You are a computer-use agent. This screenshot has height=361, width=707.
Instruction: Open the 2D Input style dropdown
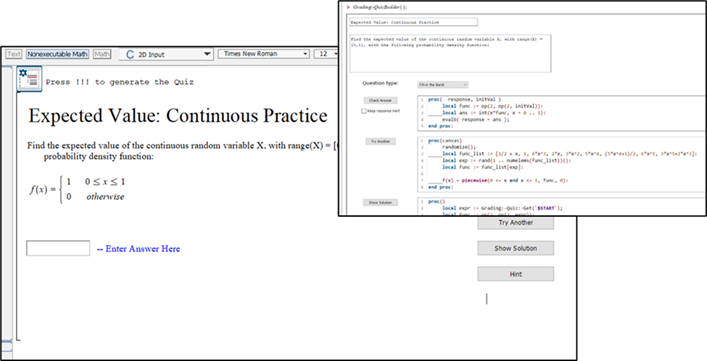click(166, 54)
